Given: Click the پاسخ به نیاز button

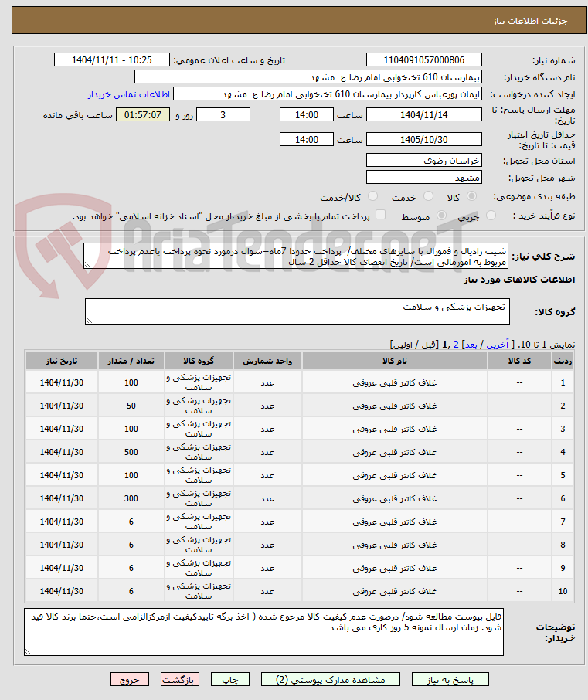Looking at the screenshot, I should tap(450, 679).
